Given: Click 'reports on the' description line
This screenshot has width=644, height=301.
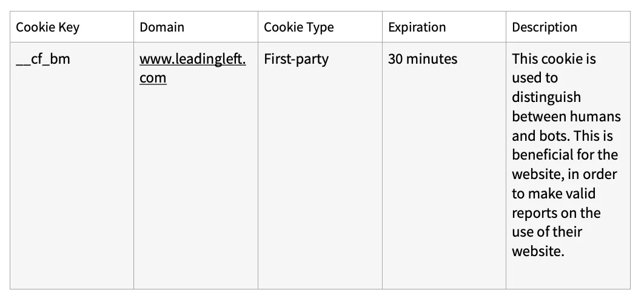Looking at the screenshot, I should click(x=556, y=212).
